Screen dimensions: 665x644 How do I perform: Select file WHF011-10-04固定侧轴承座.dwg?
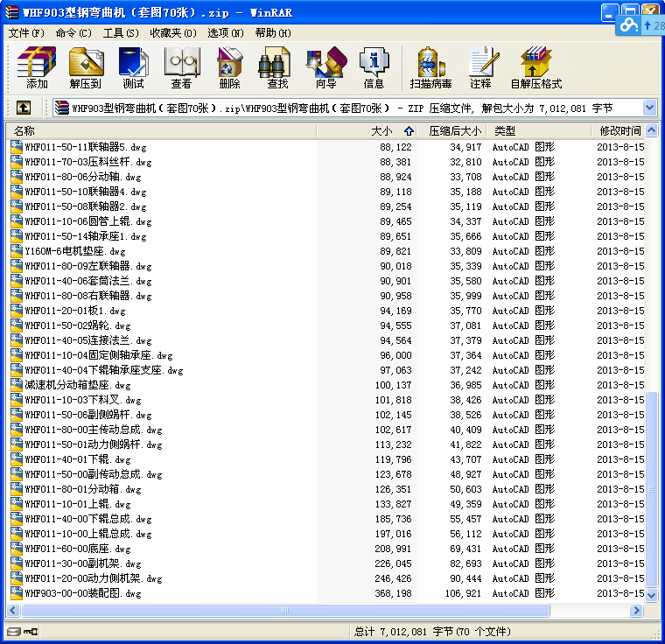(99, 354)
